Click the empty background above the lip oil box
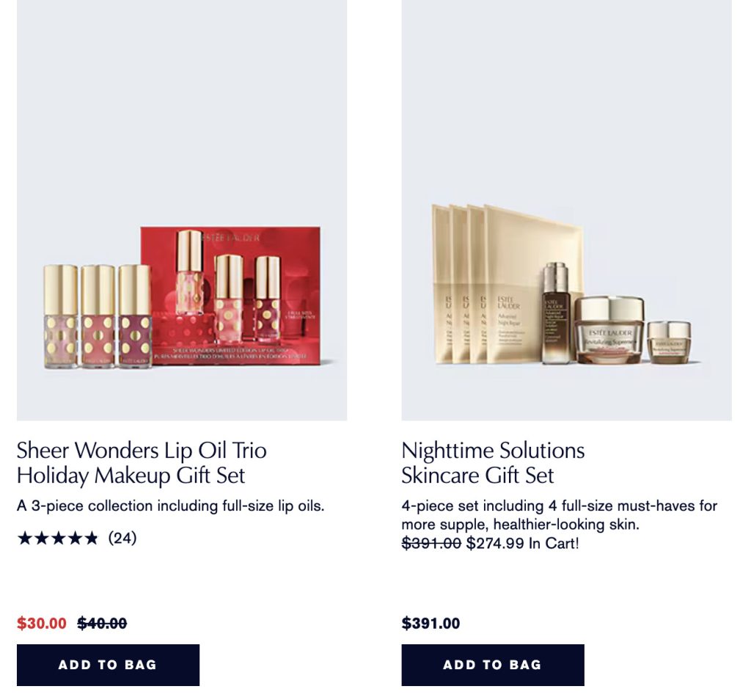This screenshot has height=700, width=751. [183, 110]
